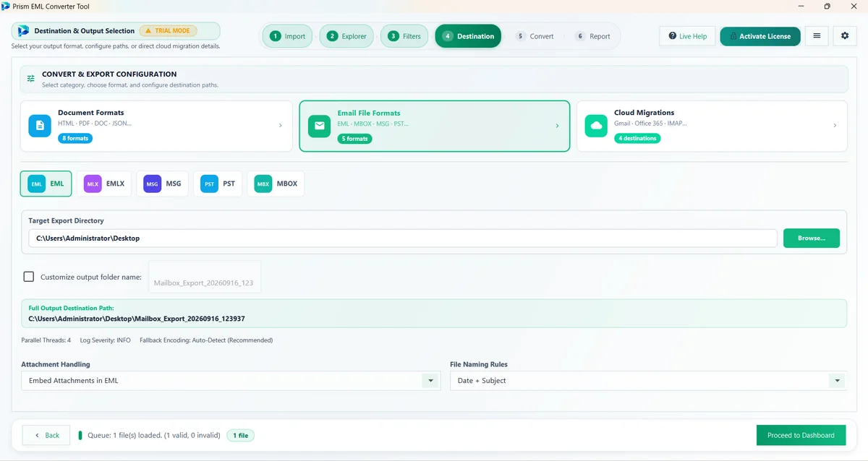Expand the Cloud Migrations category arrow
Viewport: 868px width, 461px height.
click(835, 126)
